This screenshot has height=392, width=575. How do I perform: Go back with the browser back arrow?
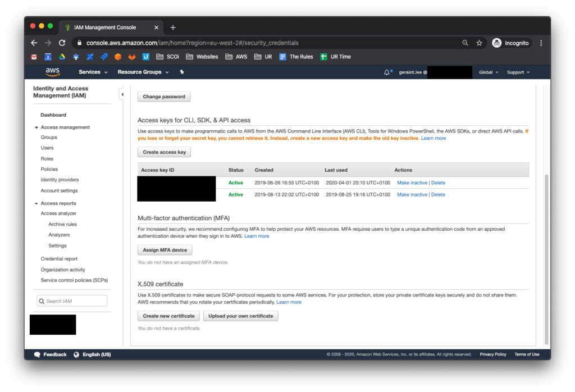pyautogui.click(x=34, y=43)
